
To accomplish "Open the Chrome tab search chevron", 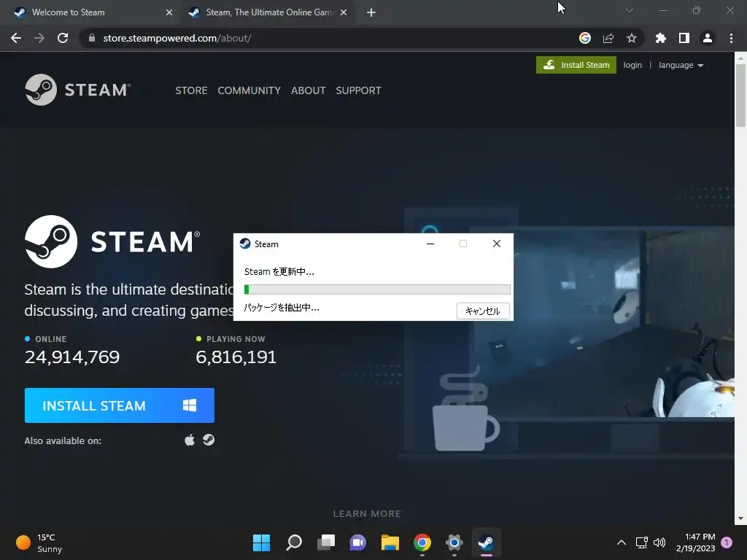I will 630,10.
